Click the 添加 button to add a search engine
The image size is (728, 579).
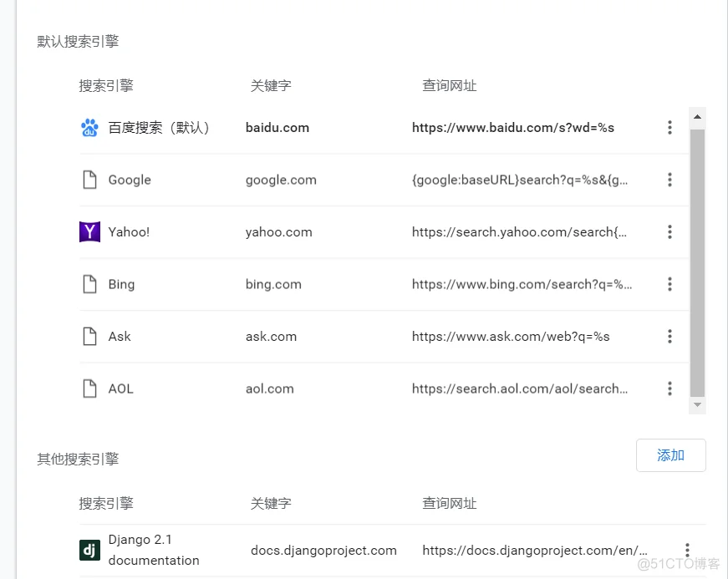[671, 455]
